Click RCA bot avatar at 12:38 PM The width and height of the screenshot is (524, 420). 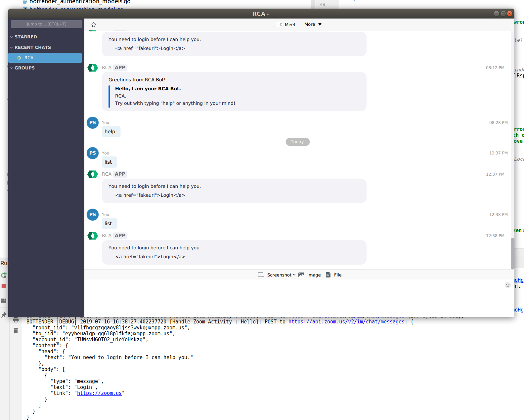(93, 236)
